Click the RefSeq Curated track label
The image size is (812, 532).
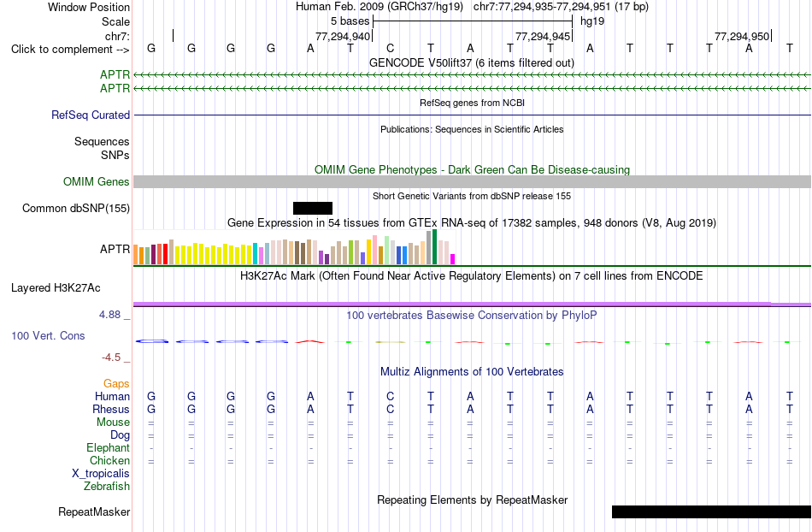[90, 115]
